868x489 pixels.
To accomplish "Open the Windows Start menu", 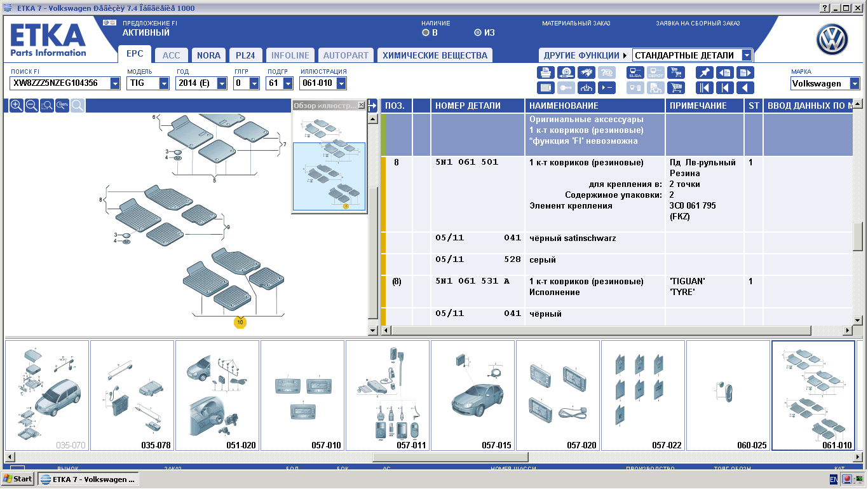I will 18,479.
